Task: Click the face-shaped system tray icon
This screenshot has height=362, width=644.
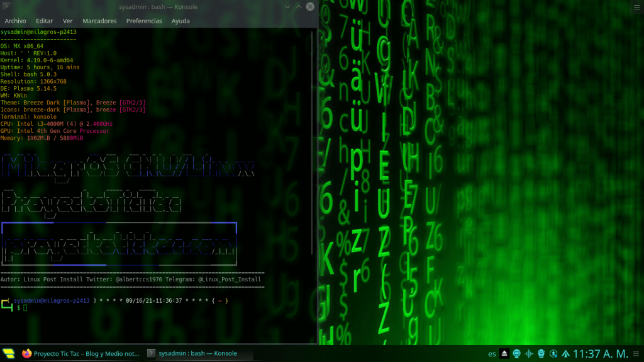Action: coord(541,354)
